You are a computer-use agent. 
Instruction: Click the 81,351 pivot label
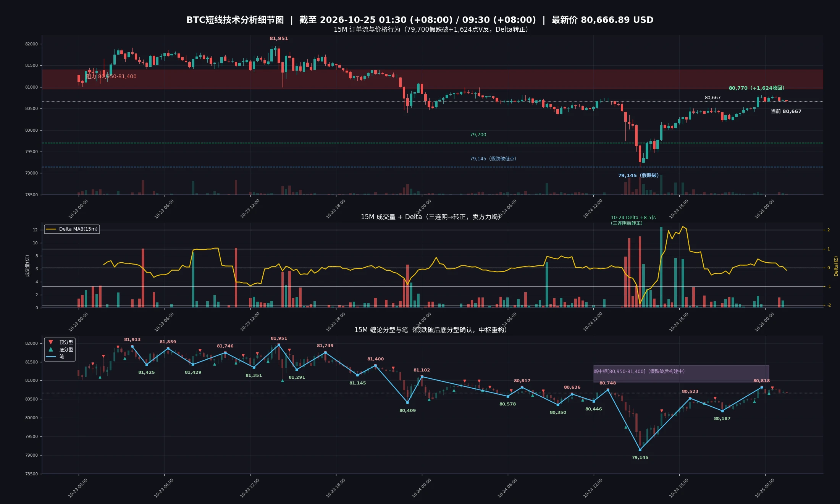tap(254, 375)
